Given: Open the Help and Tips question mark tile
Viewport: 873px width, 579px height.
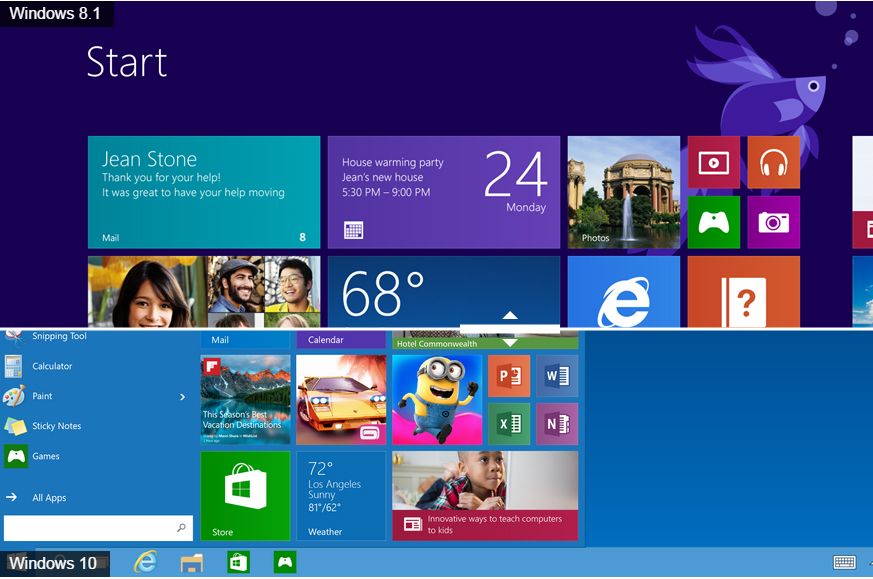Looking at the screenshot, I should [x=744, y=292].
